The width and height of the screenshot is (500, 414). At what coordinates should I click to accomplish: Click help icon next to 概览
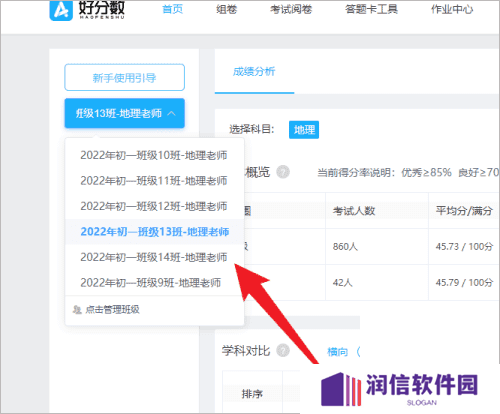[x=283, y=172]
